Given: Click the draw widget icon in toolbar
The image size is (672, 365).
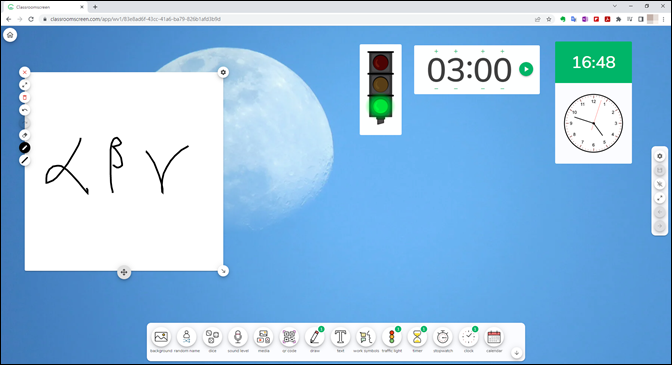Looking at the screenshot, I should tap(315, 337).
